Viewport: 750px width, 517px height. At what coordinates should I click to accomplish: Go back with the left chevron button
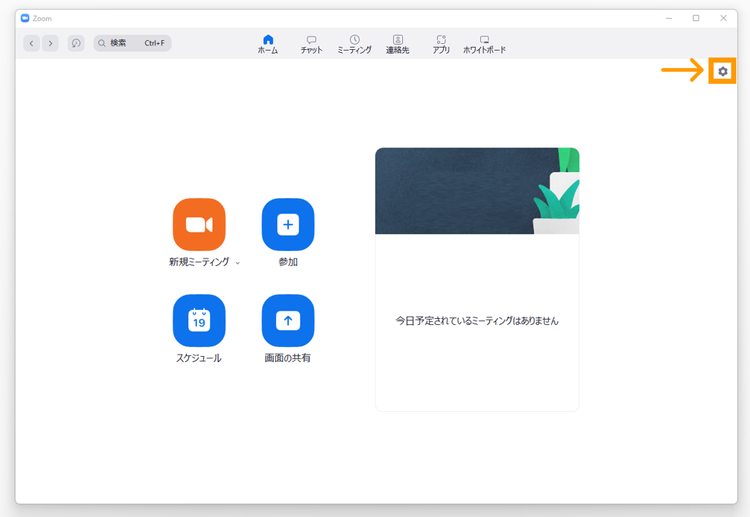click(x=32, y=43)
